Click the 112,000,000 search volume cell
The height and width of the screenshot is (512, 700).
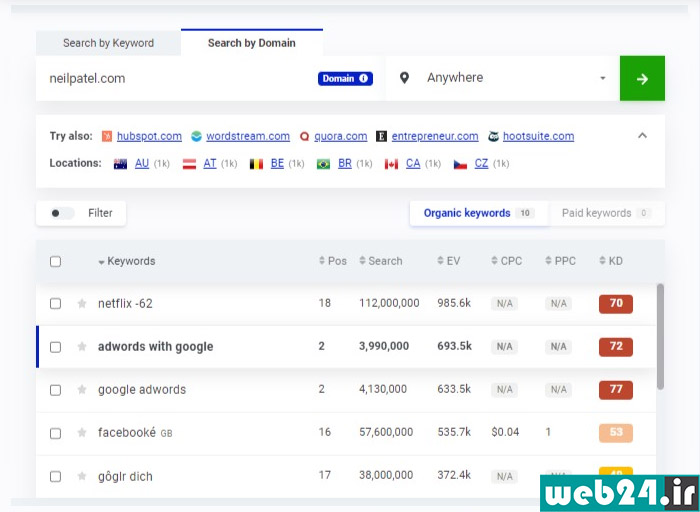[389, 304]
